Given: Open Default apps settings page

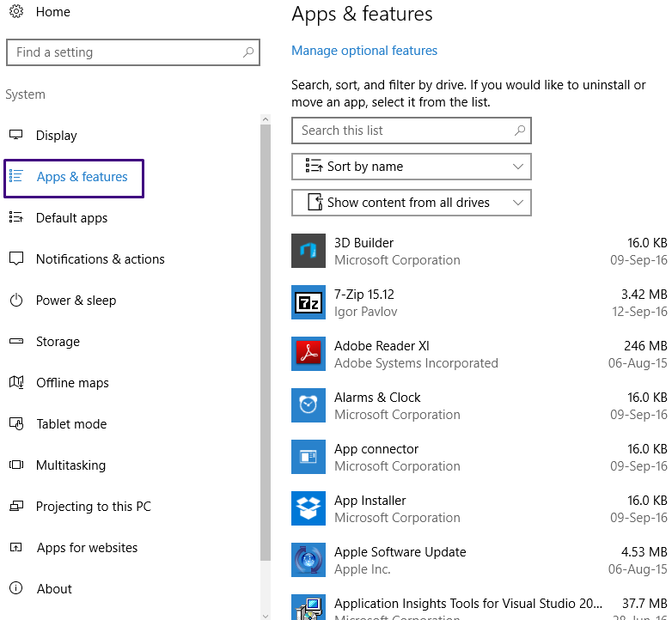Looking at the screenshot, I should (x=71, y=218).
